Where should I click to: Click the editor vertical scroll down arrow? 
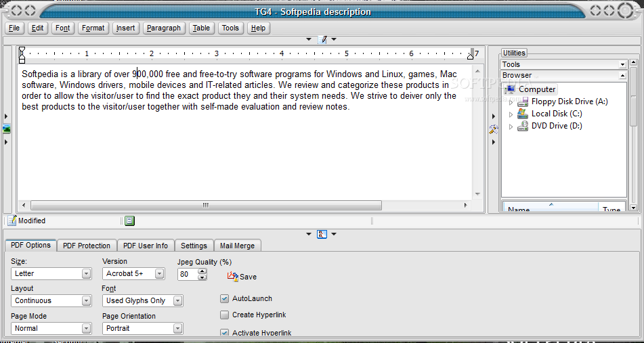(x=477, y=194)
